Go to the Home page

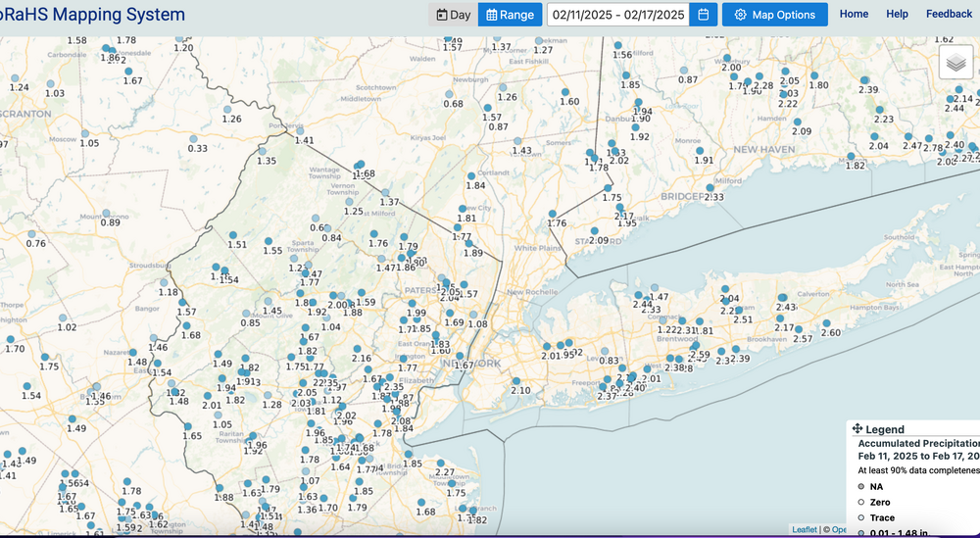click(854, 14)
